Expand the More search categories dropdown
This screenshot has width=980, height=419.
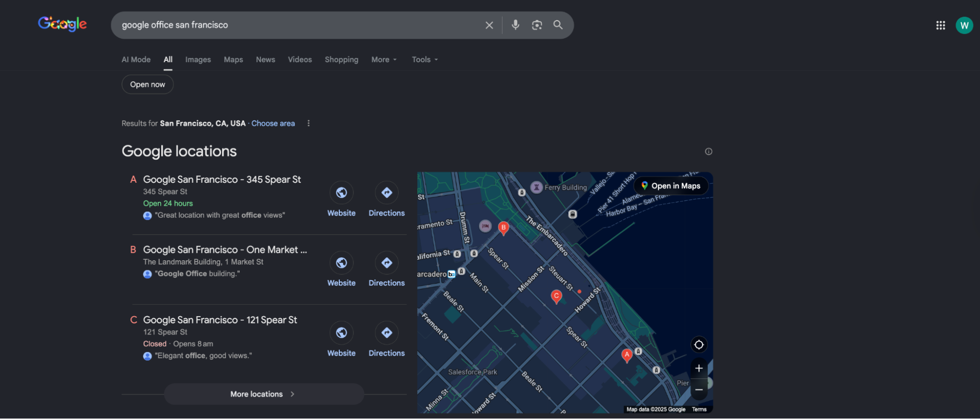[x=384, y=60]
